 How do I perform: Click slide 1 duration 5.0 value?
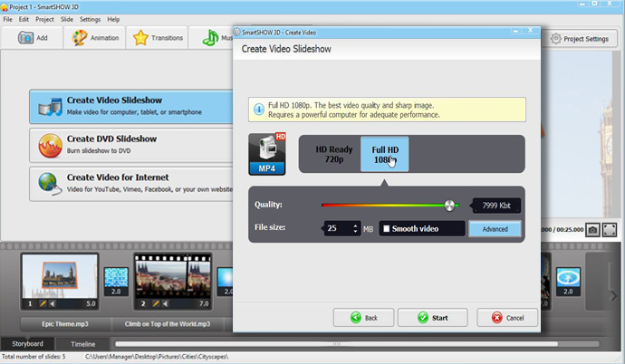click(91, 304)
